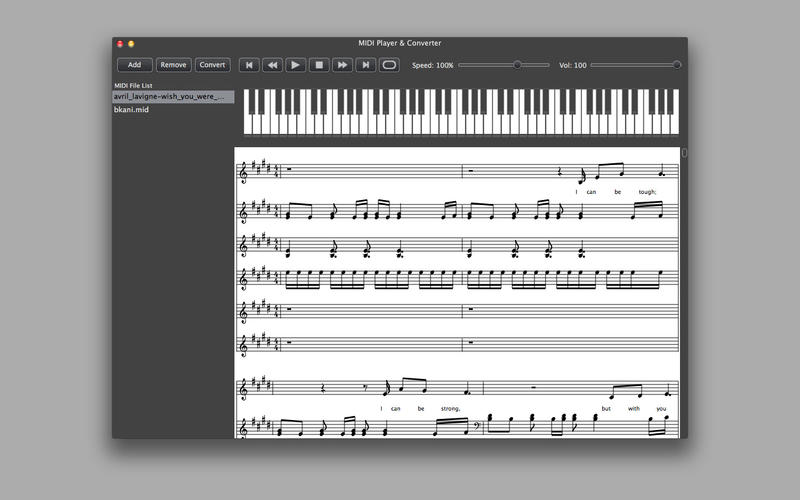The height and width of the screenshot is (500, 800).
Task: Click the rightmost white piano key
Action: click(675, 123)
